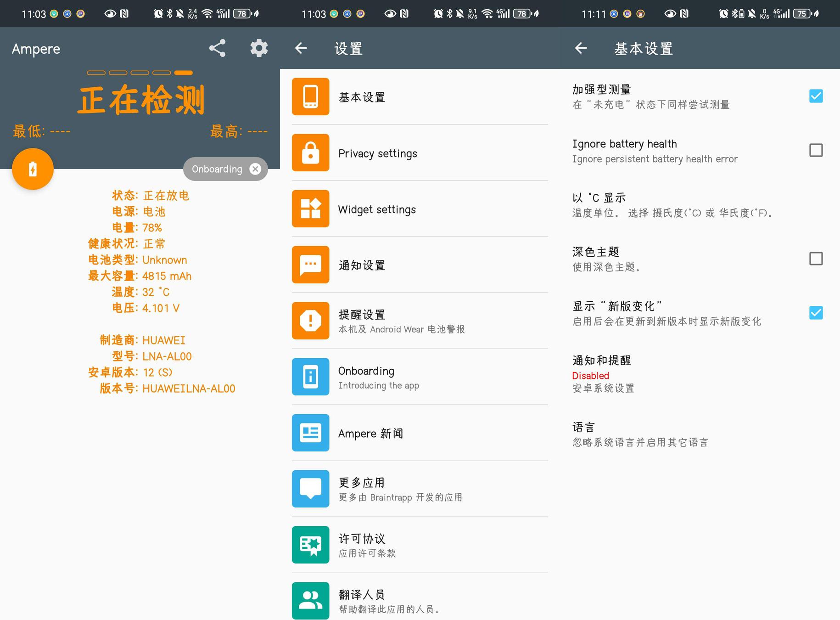Click the lock icon for Privacy settings

310,152
